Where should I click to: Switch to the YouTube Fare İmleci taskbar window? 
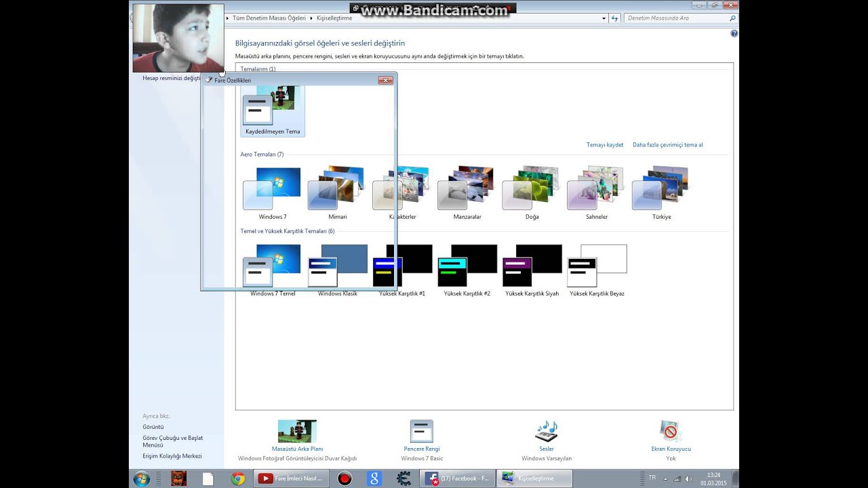pyautogui.click(x=293, y=479)
